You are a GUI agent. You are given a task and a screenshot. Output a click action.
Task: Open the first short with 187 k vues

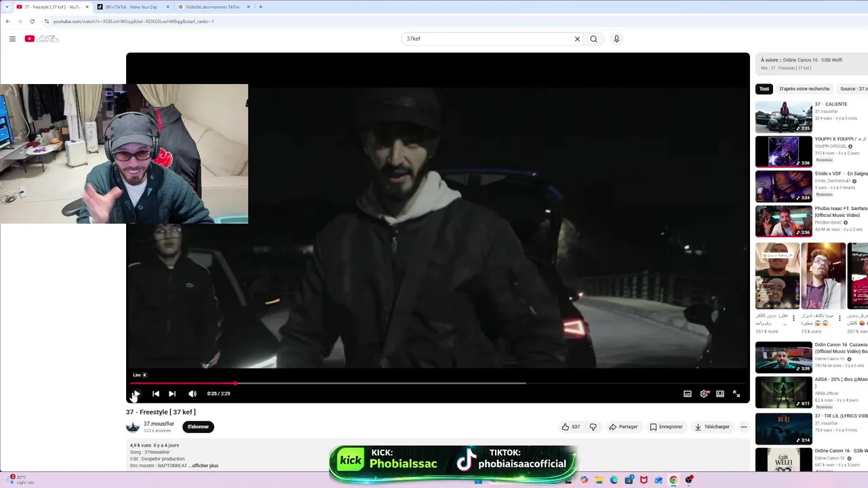click(777, 276)
